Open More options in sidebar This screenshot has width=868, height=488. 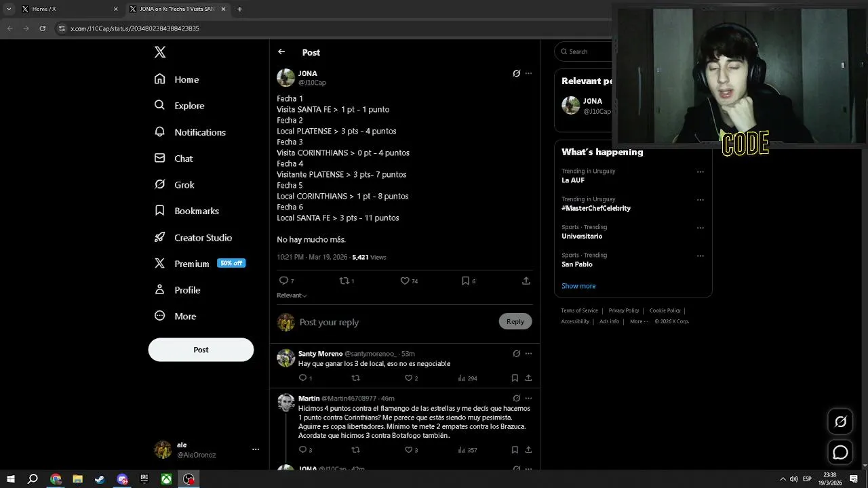click(176, 316)
